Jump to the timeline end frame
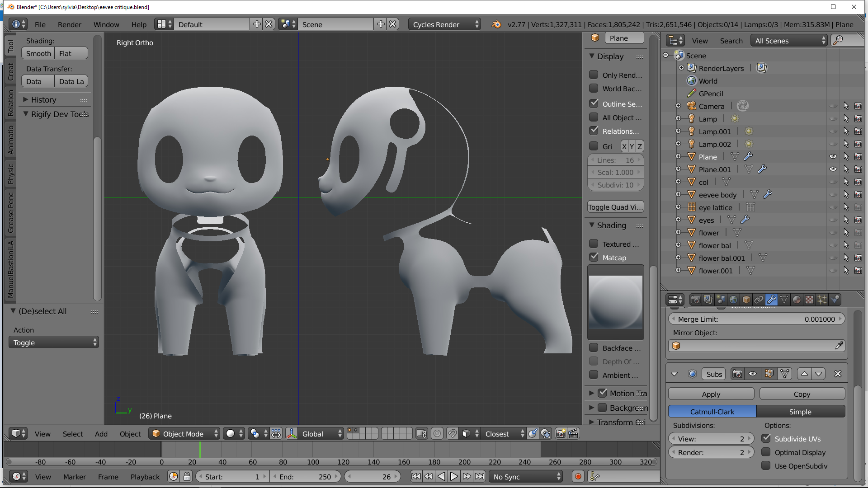The width and height of the screenshot is (868, 488). point(480,477)
